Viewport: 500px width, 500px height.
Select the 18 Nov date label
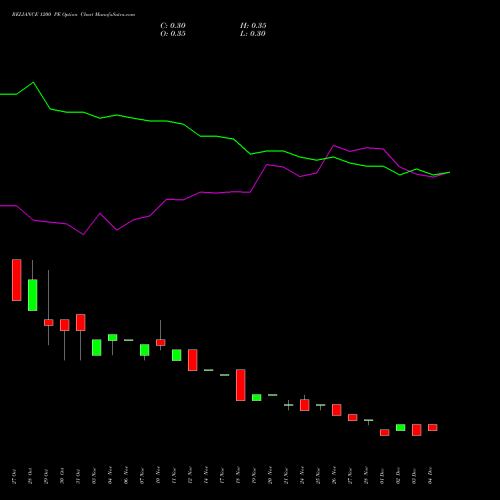[238, 475]
